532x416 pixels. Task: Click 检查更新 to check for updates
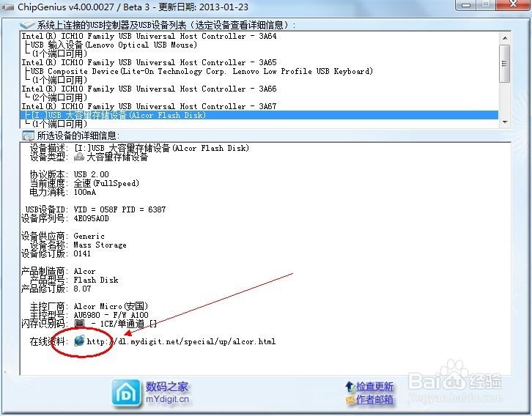pos(374,387)
